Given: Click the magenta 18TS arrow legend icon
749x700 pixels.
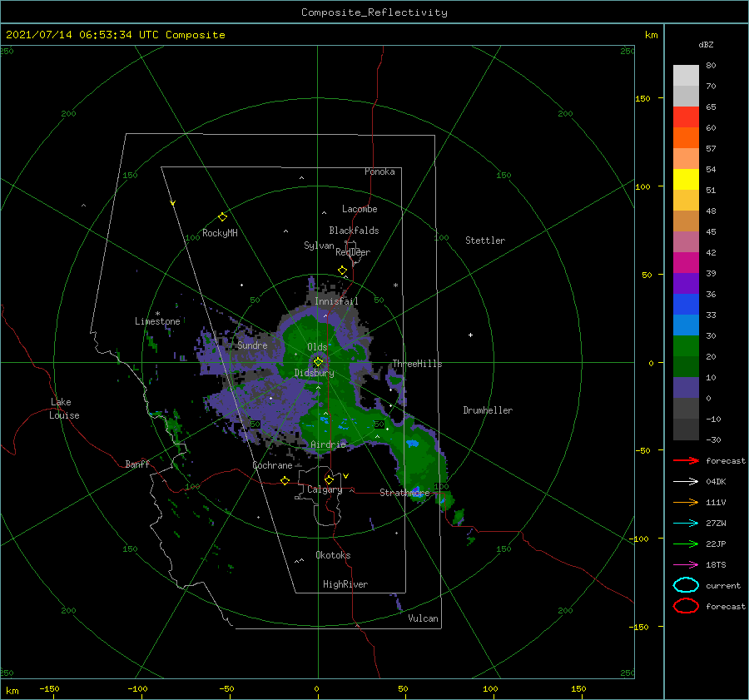Looking at the screenshot, I should pos(687,565).
